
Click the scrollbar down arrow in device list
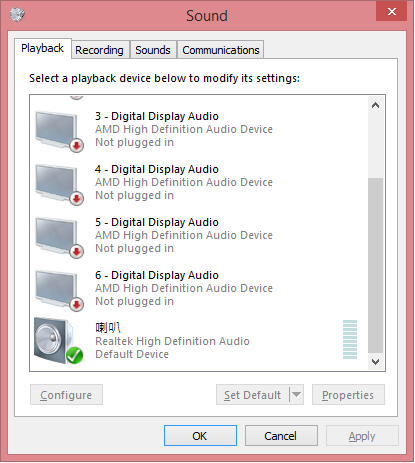375,362
